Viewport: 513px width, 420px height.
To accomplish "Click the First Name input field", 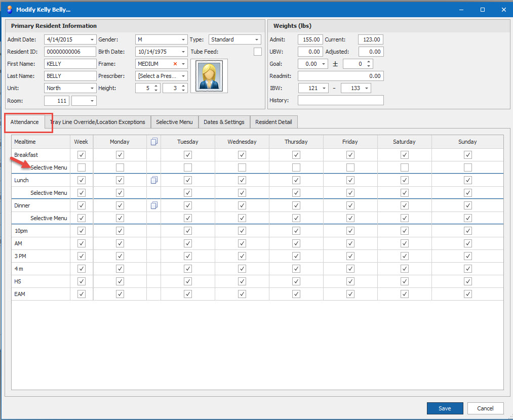I will (70, 64).
